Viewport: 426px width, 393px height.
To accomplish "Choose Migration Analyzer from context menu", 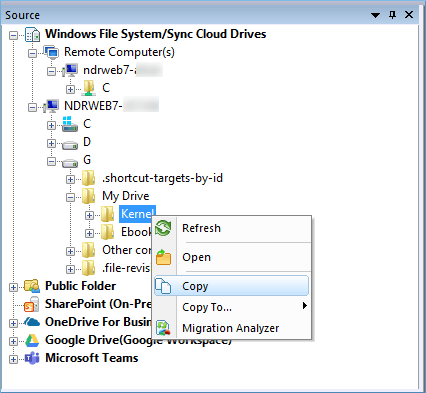I will click(231, 328).
